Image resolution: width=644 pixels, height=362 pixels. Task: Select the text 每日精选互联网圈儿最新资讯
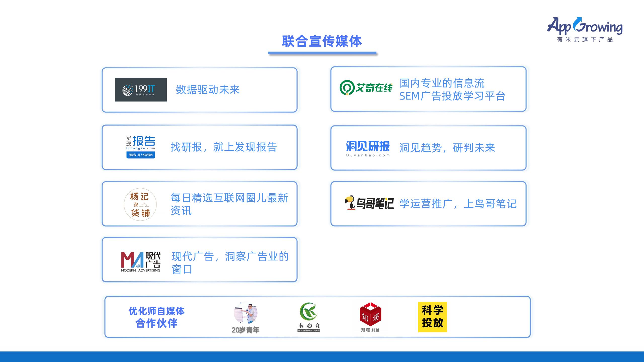(x=229, y=204)
